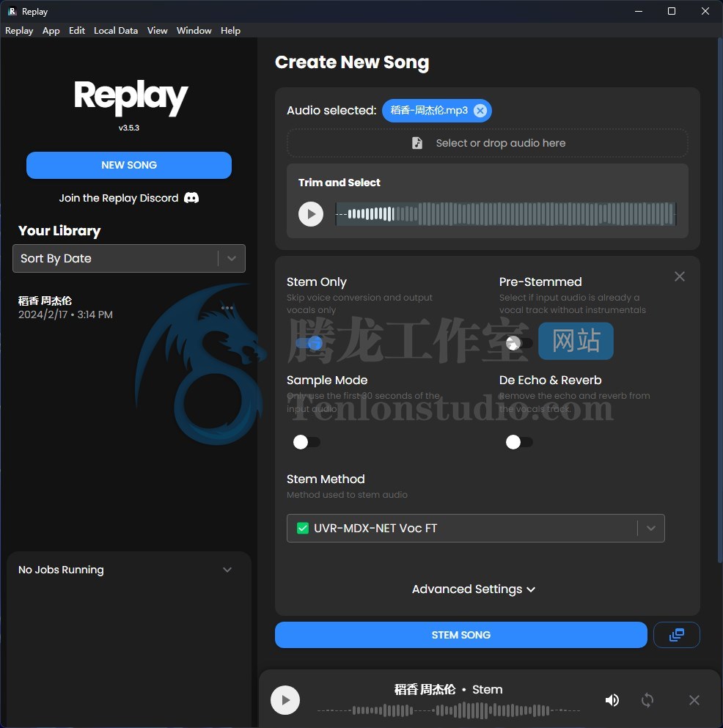
Task: Toggle loop in bottom player
Action: pos(647,699)
